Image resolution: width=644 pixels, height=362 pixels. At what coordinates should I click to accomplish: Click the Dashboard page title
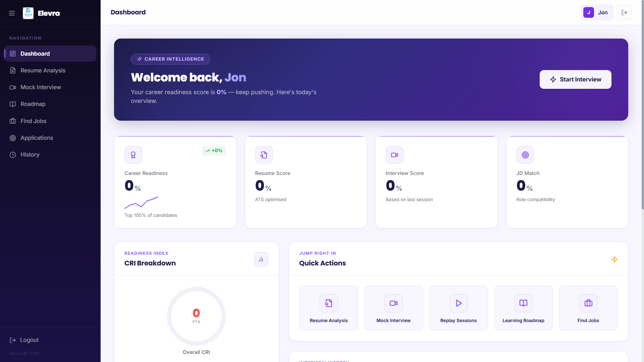128,12
